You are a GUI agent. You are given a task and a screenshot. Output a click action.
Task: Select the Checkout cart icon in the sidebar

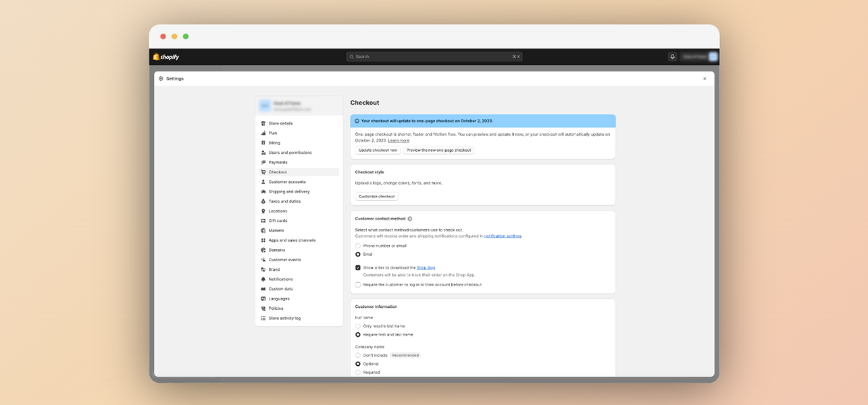pos(263,172)
